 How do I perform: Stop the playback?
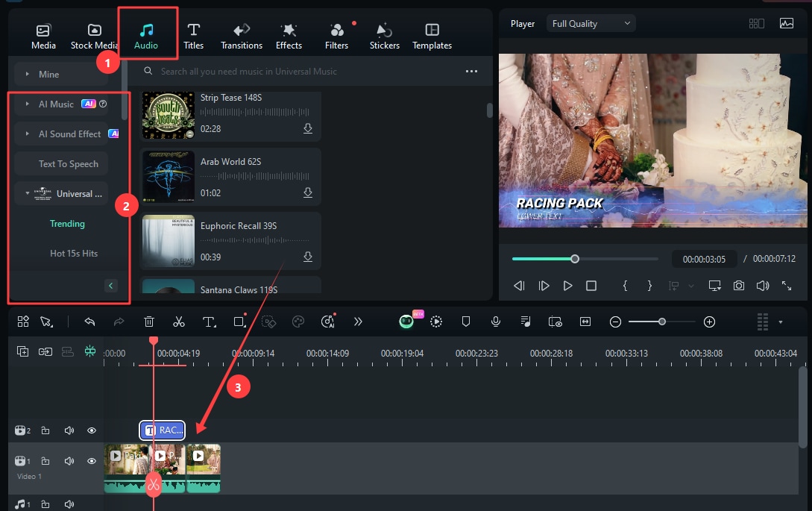click(x=591, y=286)
